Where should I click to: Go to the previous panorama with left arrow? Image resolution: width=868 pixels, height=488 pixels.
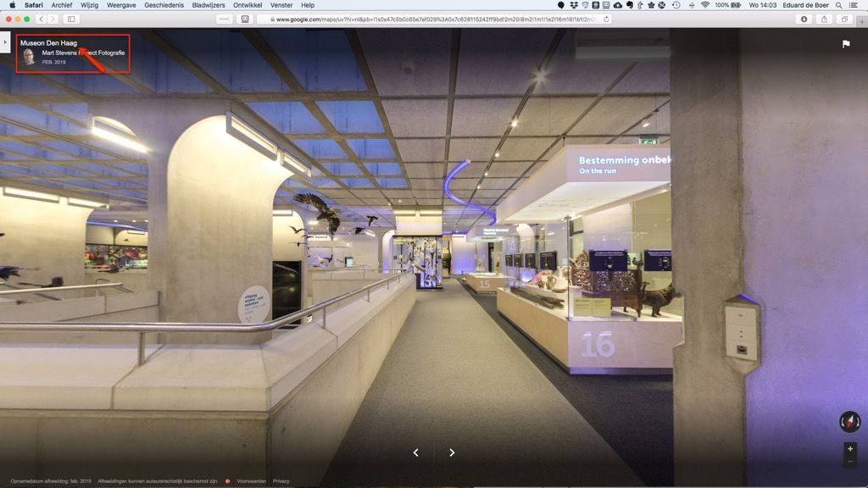click(415, 452)
